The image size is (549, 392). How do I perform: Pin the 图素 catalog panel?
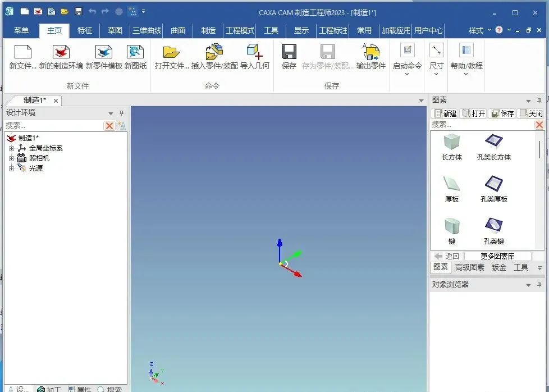click(539, 101)
